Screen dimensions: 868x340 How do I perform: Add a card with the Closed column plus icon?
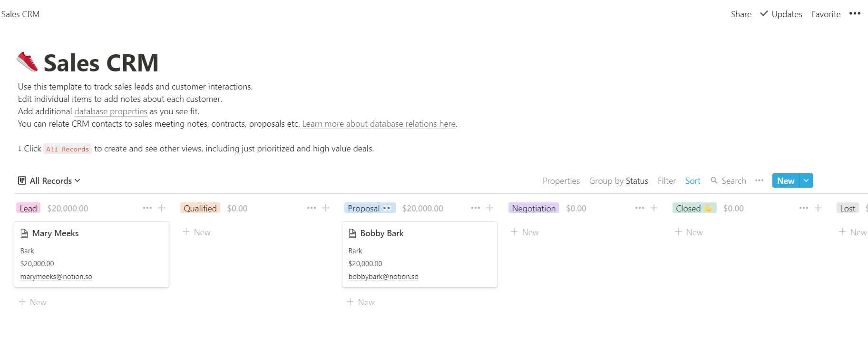818,208
